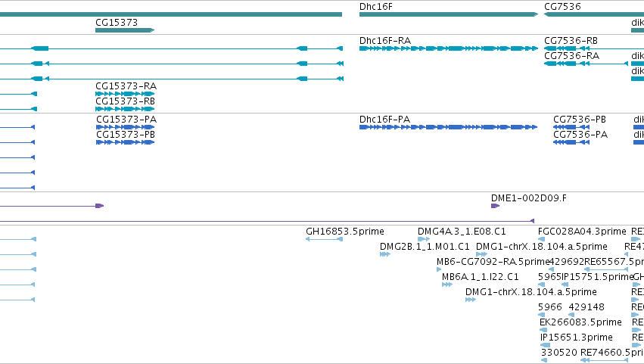
Task: Select the EK266083.5prime EST label
Action: [x=580, y=322]
